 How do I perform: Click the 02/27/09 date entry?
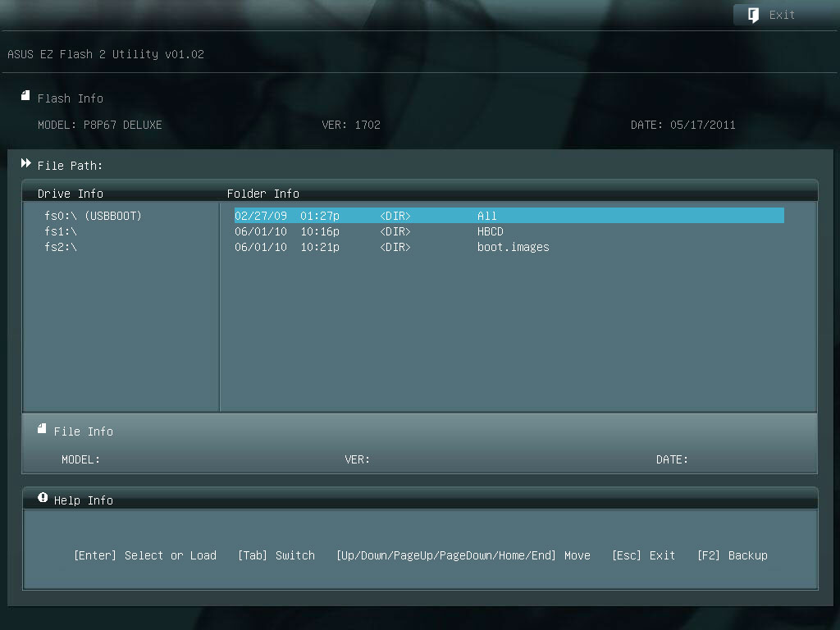[x=261, y=216]
